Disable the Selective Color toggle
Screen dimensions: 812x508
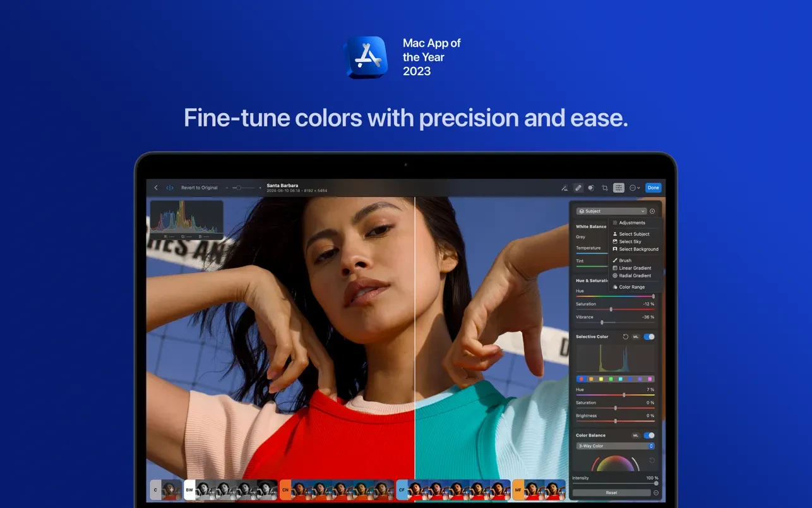(648, 337)
